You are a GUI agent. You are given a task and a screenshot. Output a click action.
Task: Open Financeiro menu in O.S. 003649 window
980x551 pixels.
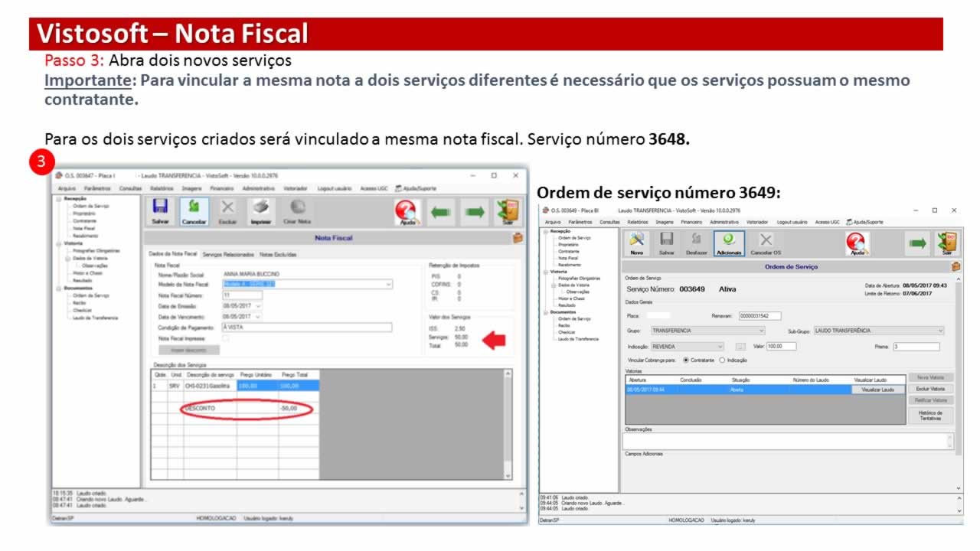point(691,222)
